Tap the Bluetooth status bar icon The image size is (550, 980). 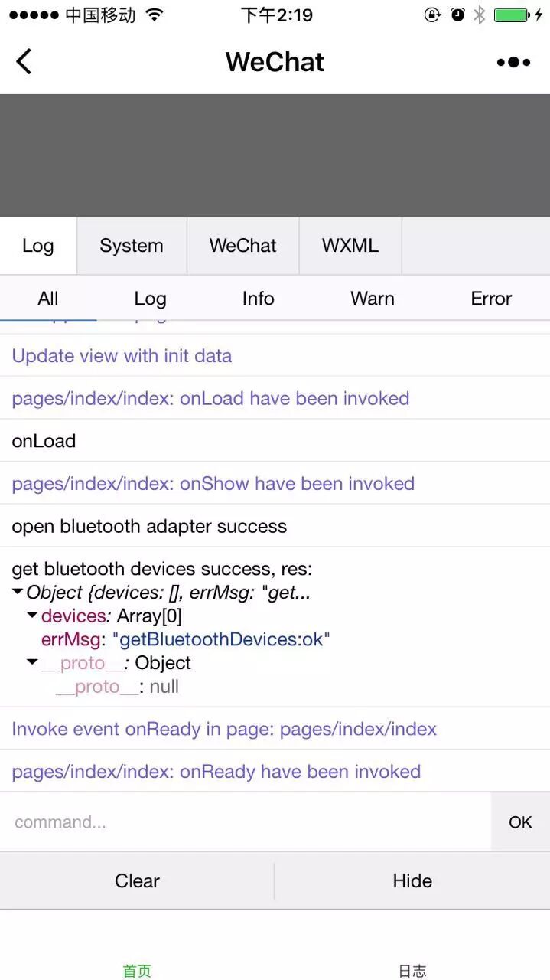click(x=480, y=15)
